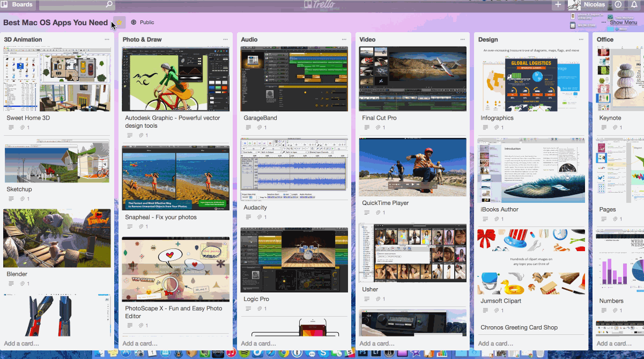Open the Sketchup card title
The image size is (644, 359).
[x=19, y=189]
